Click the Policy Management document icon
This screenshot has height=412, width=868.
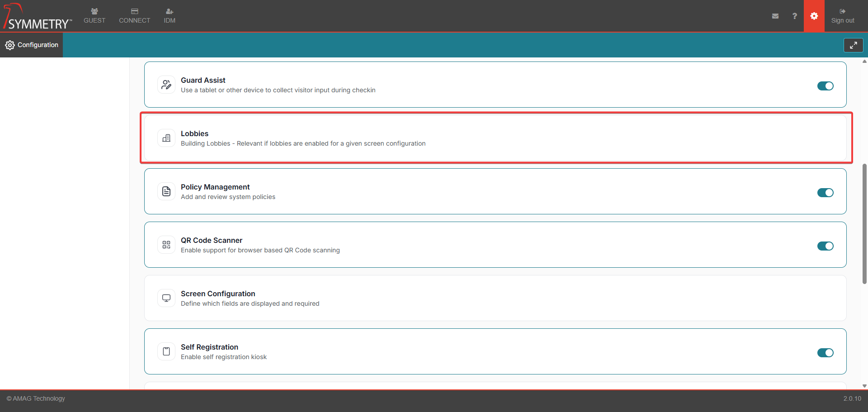pyautogui.click(x=166, y=191)
